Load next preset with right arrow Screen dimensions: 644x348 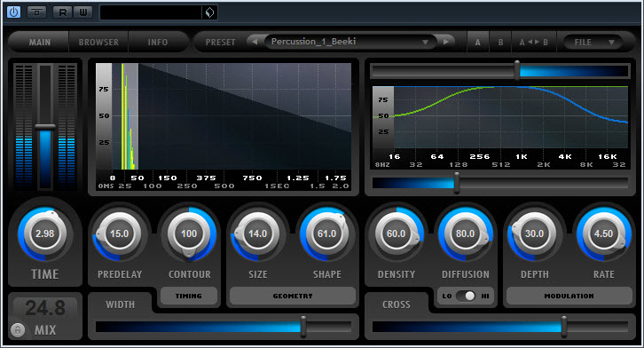(x=446, y=42)
